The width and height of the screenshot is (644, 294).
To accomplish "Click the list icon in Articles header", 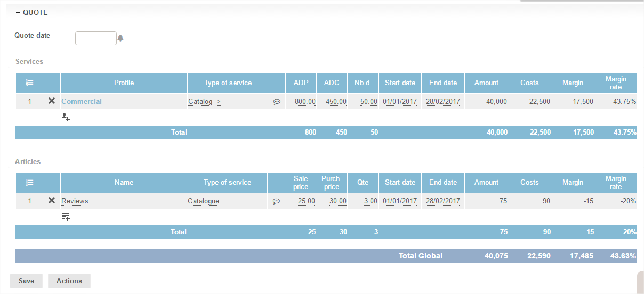I will pos(30,183).
